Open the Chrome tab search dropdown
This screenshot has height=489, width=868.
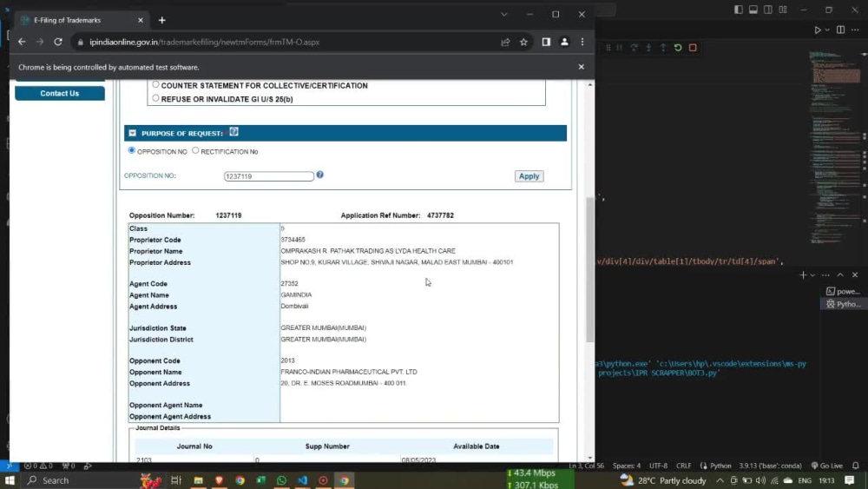[503, 15]
